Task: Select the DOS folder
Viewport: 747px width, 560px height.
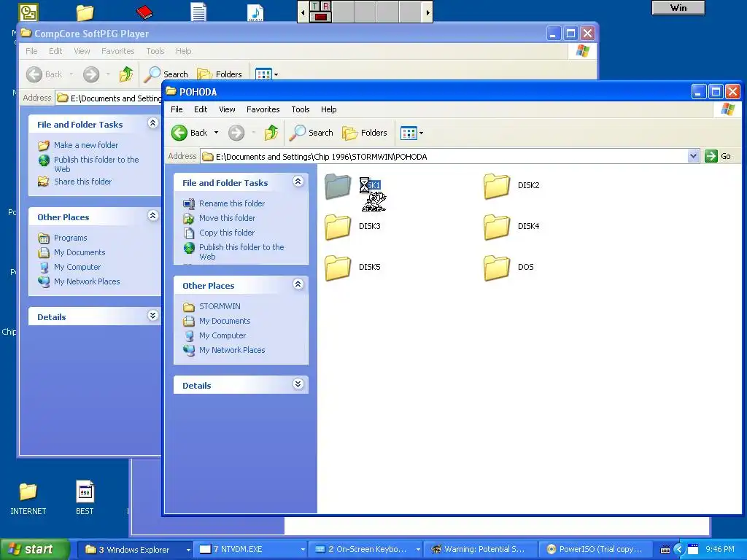Action: pyautogui.click(x=508, y=268)
